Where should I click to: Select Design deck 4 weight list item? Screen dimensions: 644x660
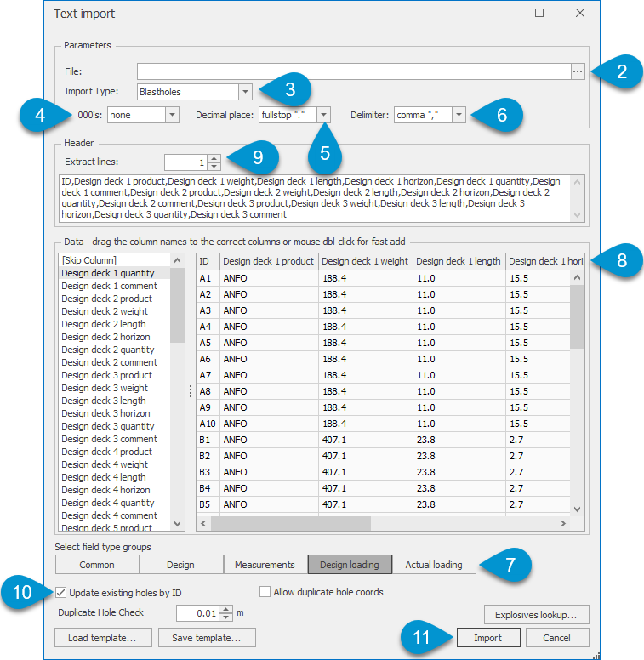pyautogui.click(x=114, y=464)
